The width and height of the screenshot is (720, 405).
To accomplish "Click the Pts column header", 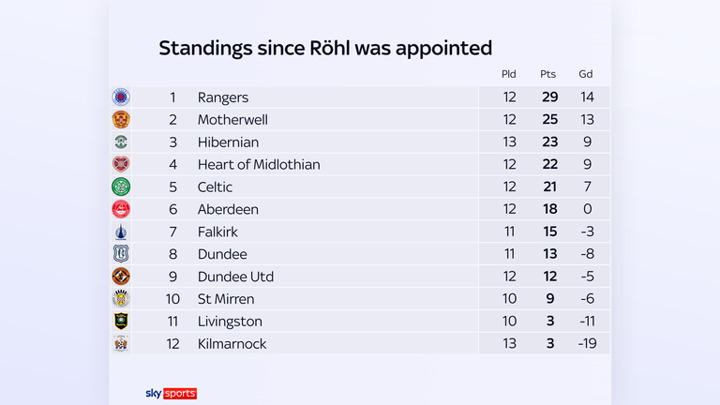I will [x=548, y=74].
